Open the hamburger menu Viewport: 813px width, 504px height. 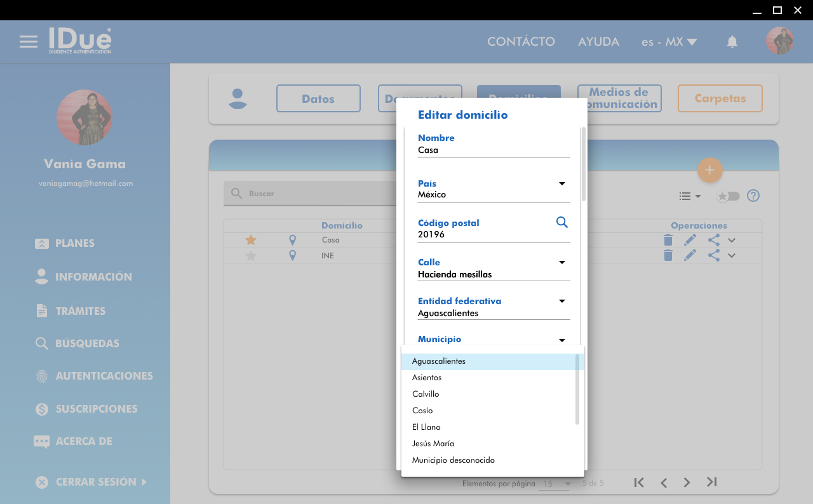(29, 42)
